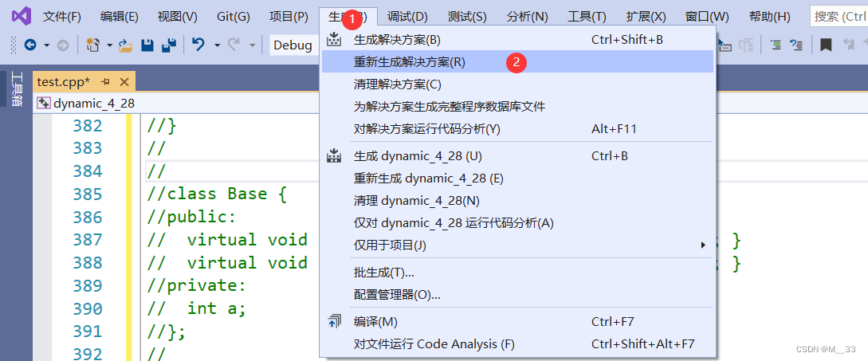
Task: Click the Open File folder icon
Action: pyautogui.click(x=126, y=45)
